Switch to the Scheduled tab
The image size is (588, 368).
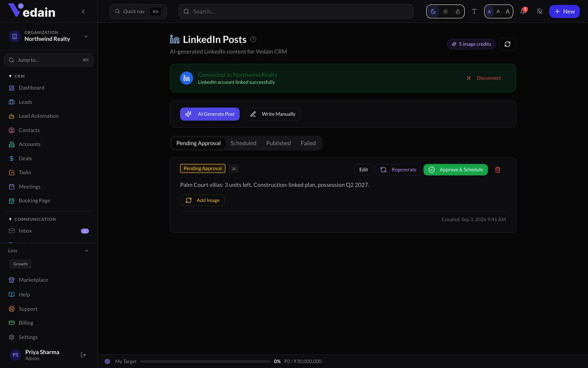click(243, 143)
